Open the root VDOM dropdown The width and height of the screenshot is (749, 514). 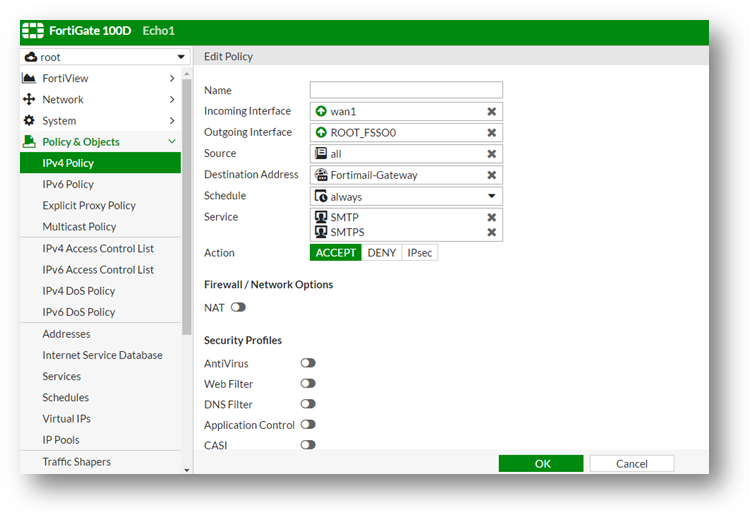pyautogui.click(x=181, y=57)
